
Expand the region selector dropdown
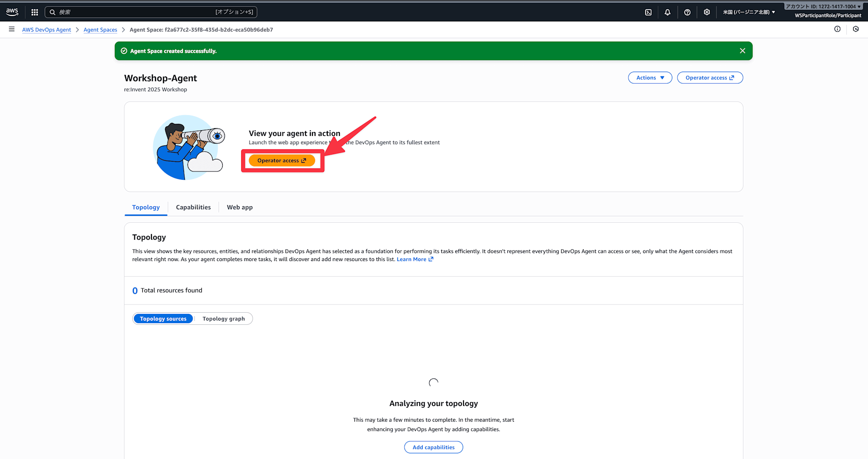click(x=749, y=12)
